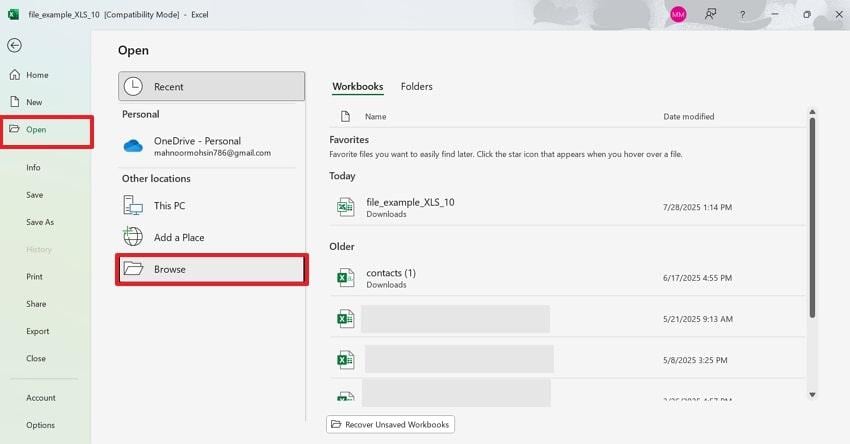
Task: Select New in the left sidebar
Action: pyautogui.click(x=34, y=102)
